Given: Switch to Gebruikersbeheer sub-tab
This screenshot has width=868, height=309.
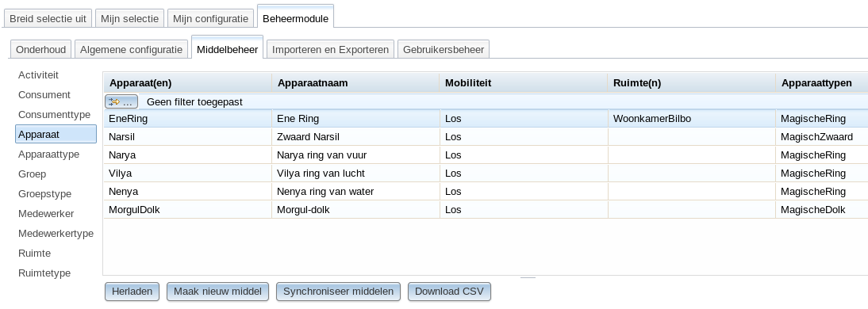Looking at the screenshot, I should 444,49.
